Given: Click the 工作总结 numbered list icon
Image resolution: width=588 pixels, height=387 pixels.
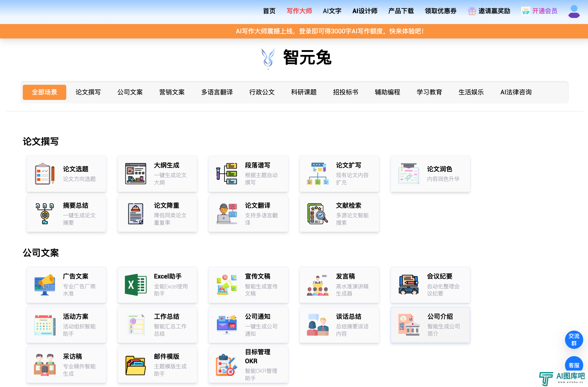Looking at the screenshot, I should tap(136, 325).
